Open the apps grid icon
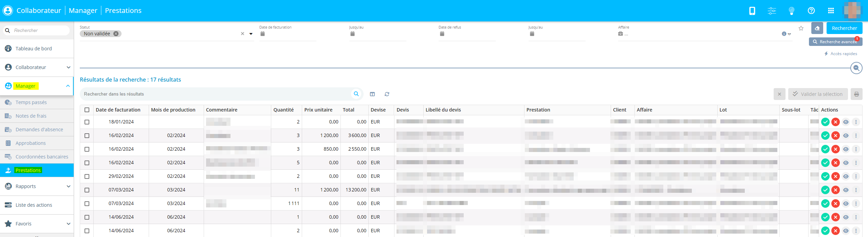The width and height of the screenshot is (868, 237). (x=831, y=11)
